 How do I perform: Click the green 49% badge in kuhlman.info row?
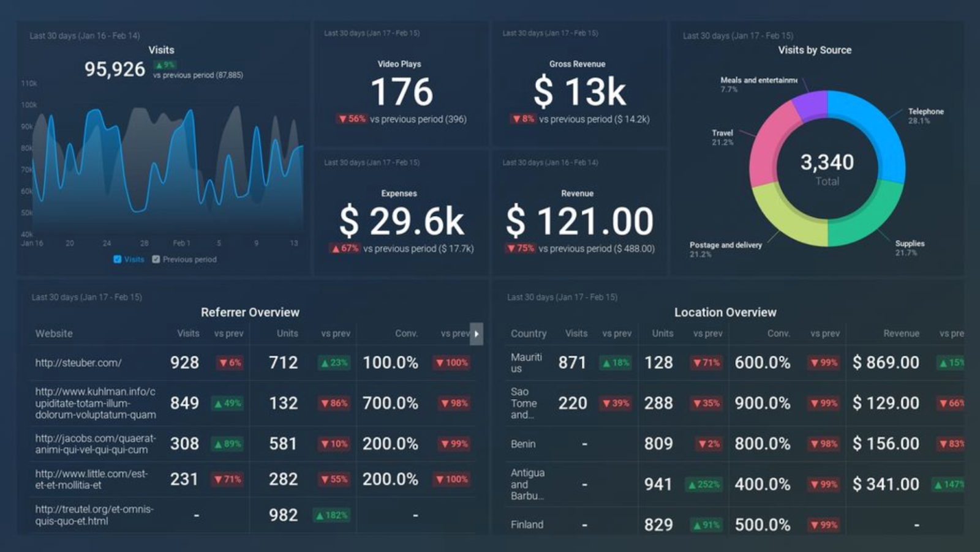point(227,403)
